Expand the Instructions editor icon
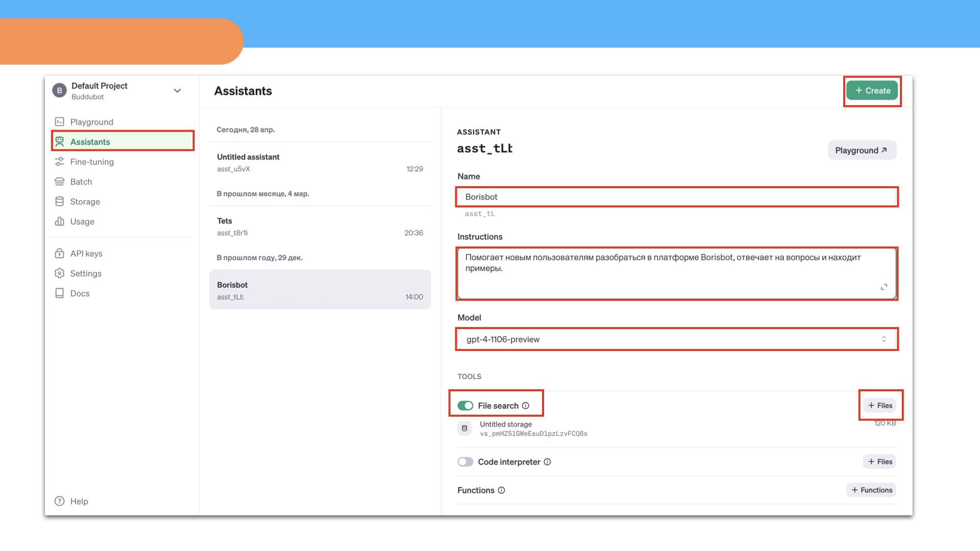This screenshot has width=980, height=551. (884, 287)
